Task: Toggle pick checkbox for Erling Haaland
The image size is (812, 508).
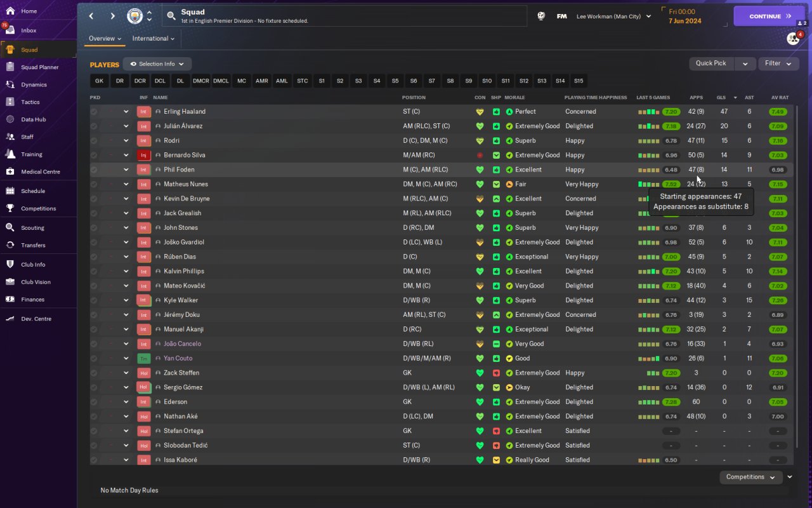Action: [x=94, y=112]
